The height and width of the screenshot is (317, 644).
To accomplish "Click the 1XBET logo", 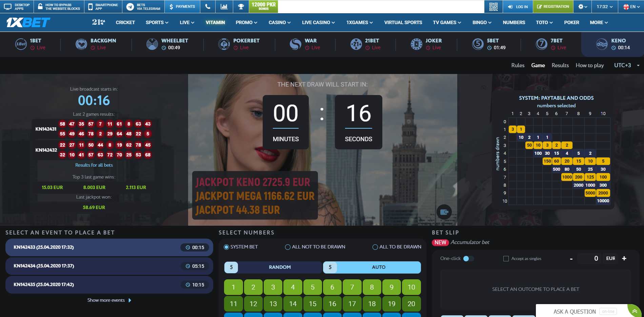I will point(28,22).
